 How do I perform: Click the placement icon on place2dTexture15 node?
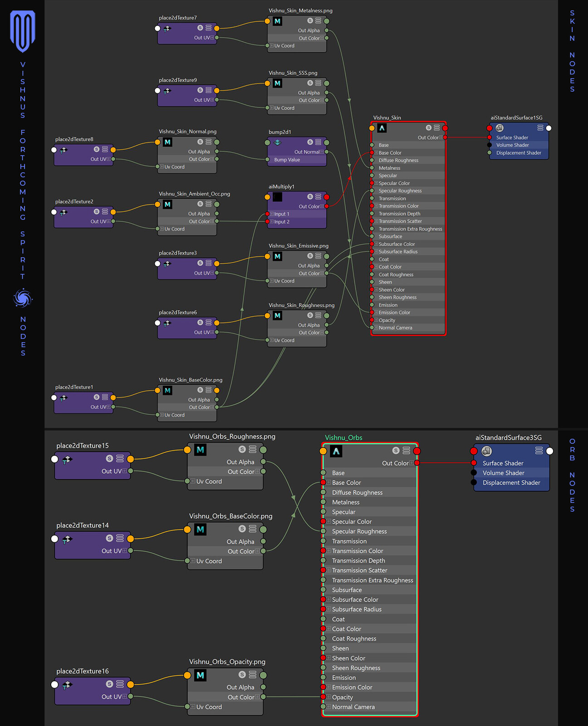pos(67,459)
